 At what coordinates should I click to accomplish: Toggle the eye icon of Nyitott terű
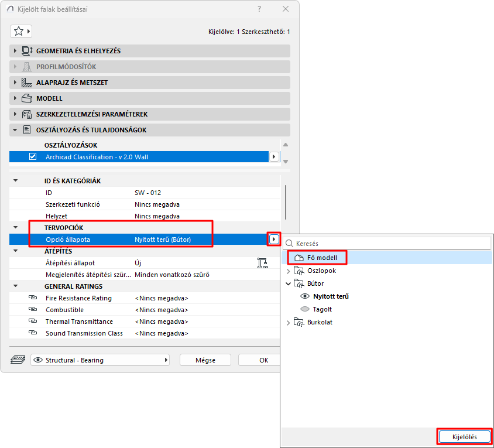coord(305,296)
